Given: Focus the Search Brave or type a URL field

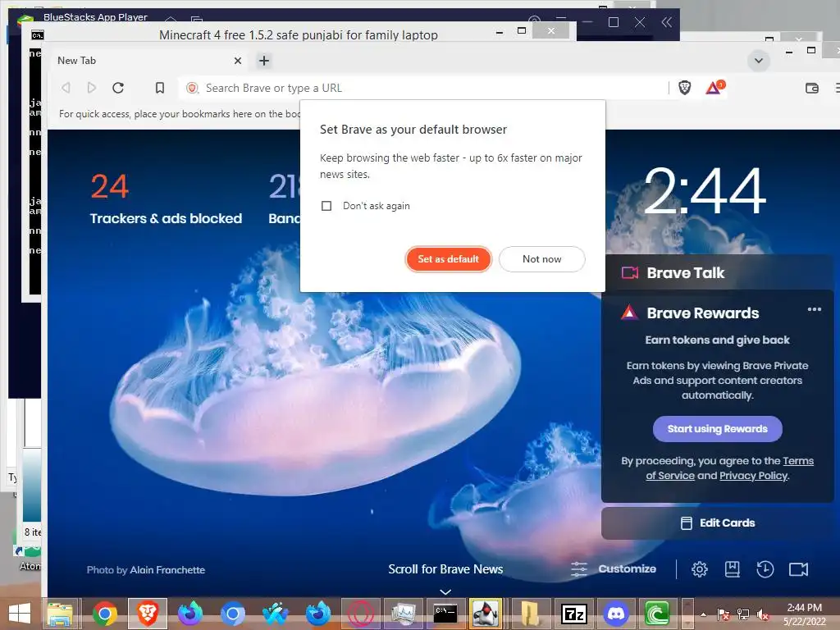Looking at the screenshot, I should coord(423,88).
